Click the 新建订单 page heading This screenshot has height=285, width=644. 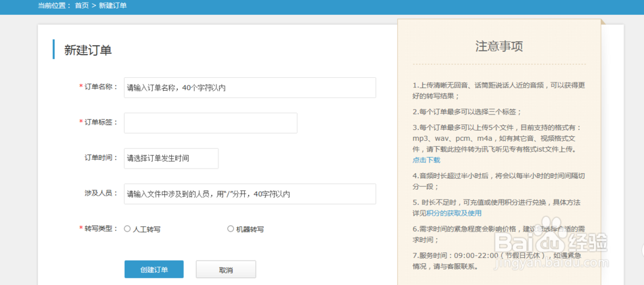coord(88,50)
